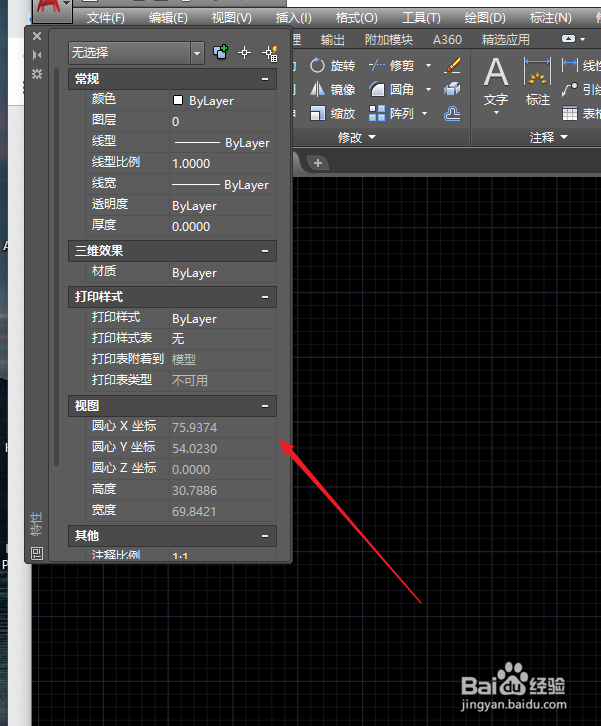Click the 圆心 Y 坐标 value 54.0230
The width and height of the screenshot is (601, 726).
(x=223, y=448)
